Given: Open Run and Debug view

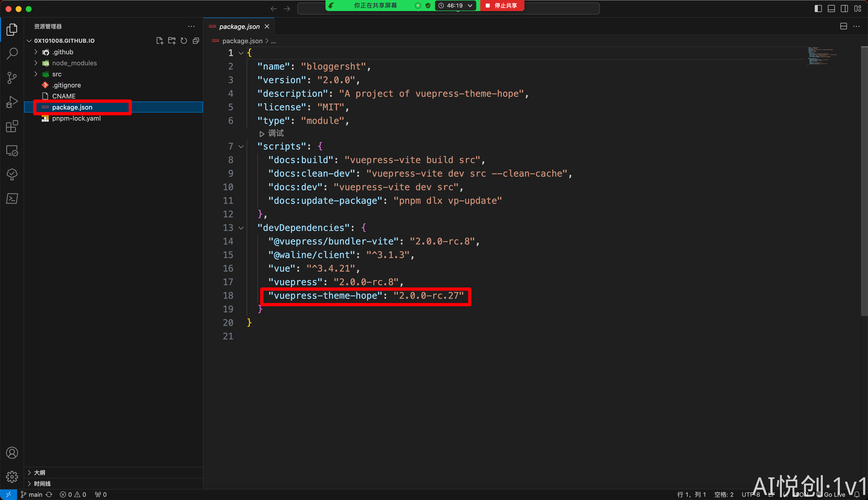Looking at the screenshot, I should (x=12, y=102).
